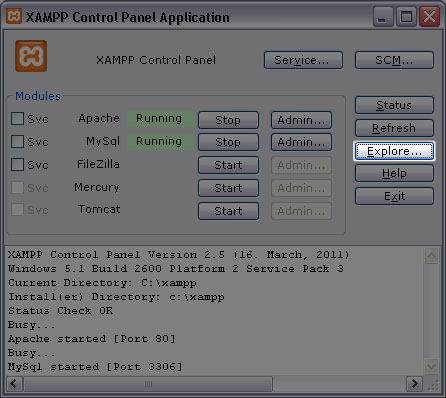Start the Mercury module
The width and height of the screenshot is (446, 398).
click(x=228, y=188)
